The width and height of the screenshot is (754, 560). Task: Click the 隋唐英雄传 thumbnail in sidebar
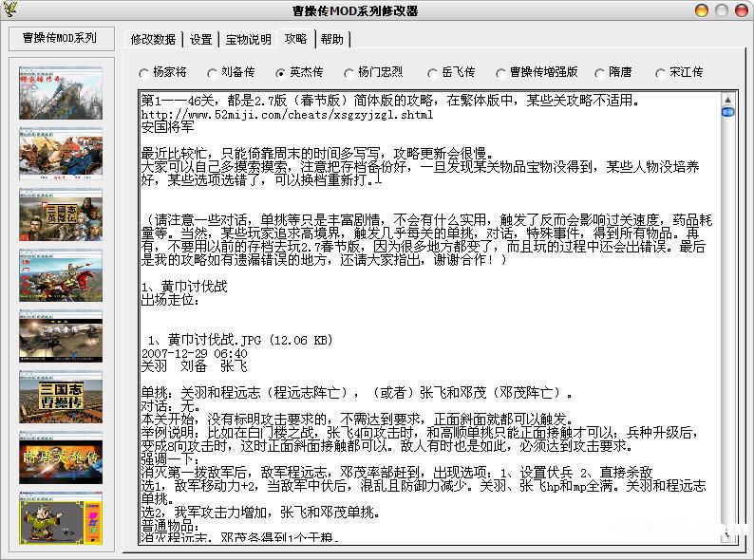[61, 457]
